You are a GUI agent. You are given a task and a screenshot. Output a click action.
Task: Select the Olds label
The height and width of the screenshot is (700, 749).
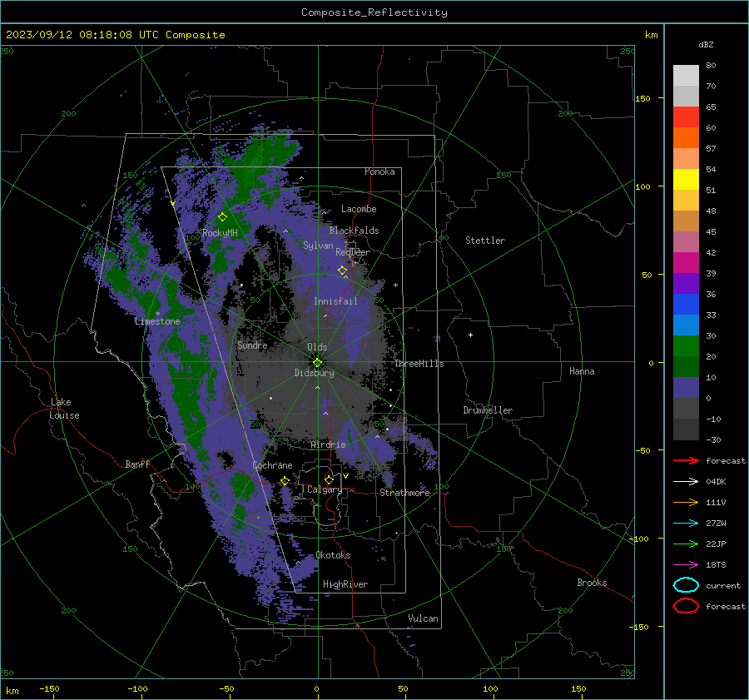click(317, 347)
